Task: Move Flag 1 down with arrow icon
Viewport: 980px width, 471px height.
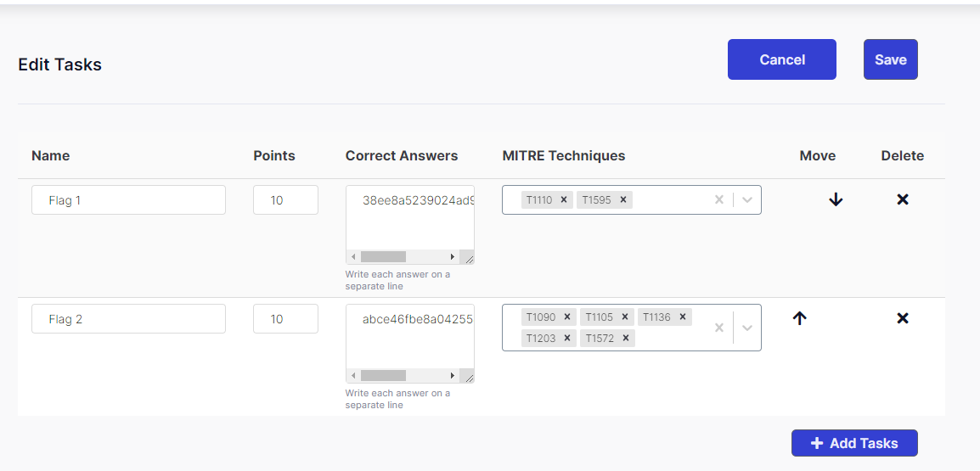Action: coord(836,200)
